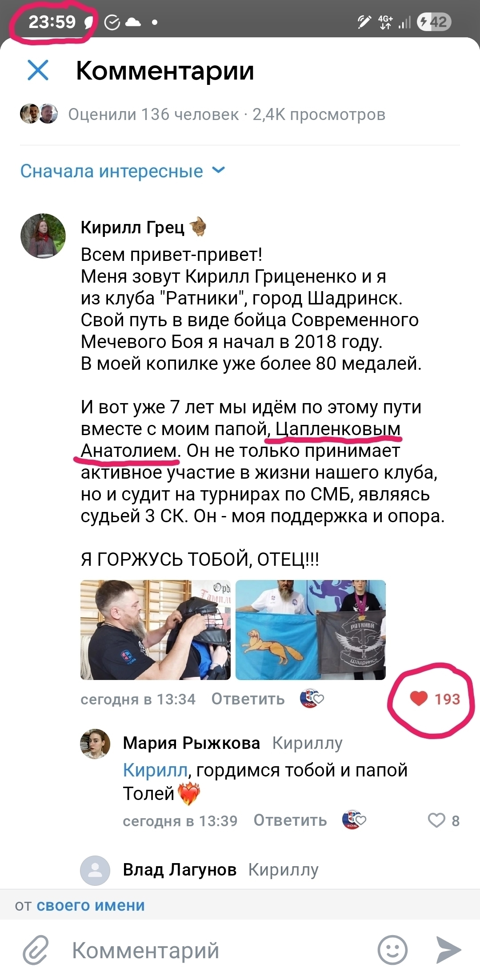This screenshot has width=480, height=980.
Task: Change the 'от своего имени' author selector
Action: (91, 905)
